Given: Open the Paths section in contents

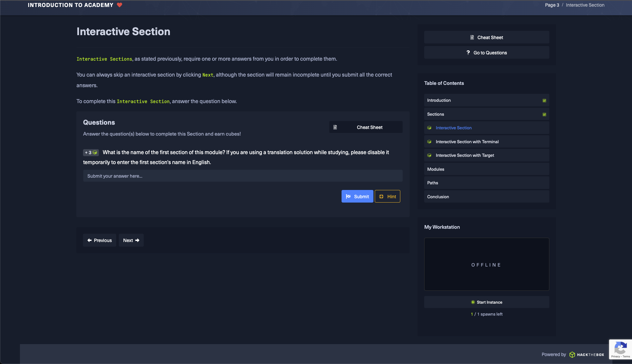Looking at the screenshot, I should (x=433, y=183).
